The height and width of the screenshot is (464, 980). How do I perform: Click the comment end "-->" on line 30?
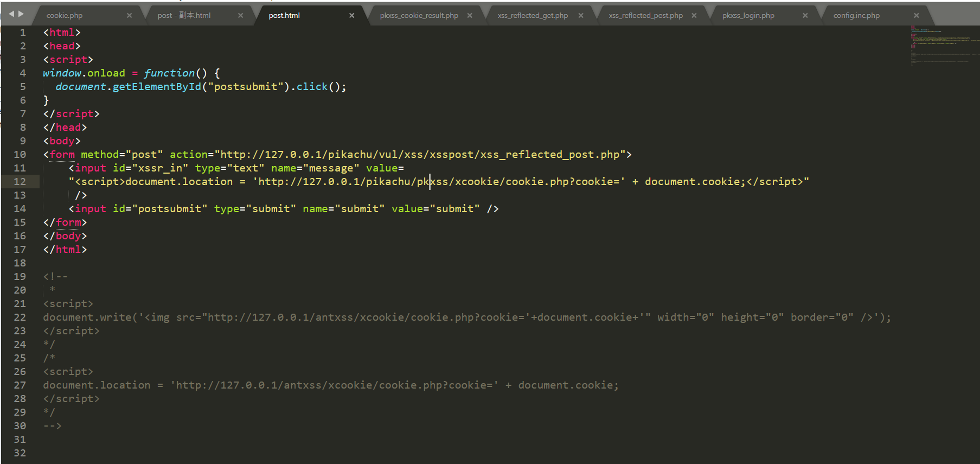[x=53, y=425]
